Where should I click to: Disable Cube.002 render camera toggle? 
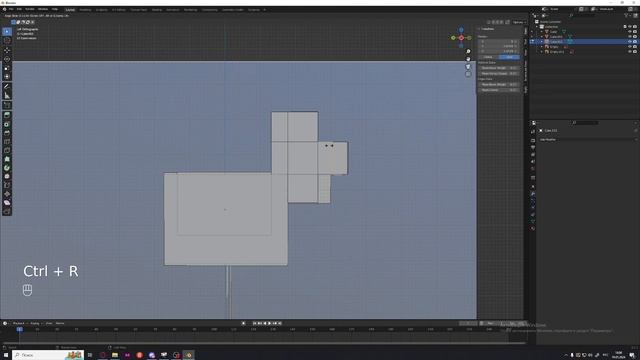(635, 42)
